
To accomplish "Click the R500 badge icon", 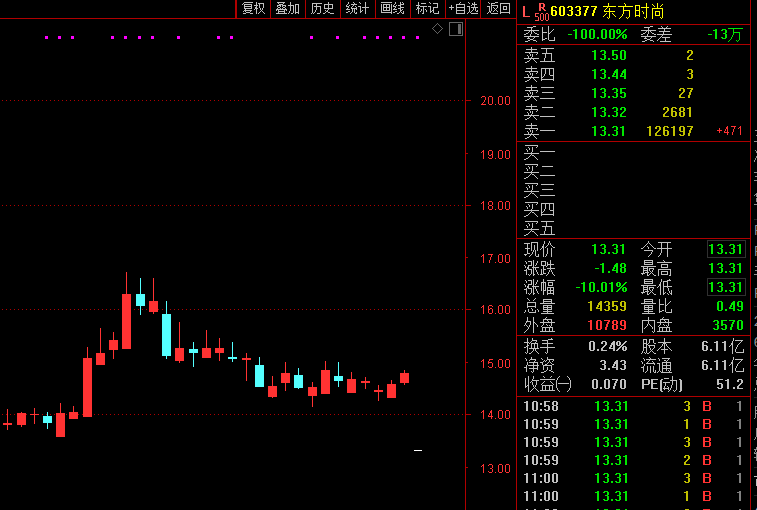I will coord(542,12).
